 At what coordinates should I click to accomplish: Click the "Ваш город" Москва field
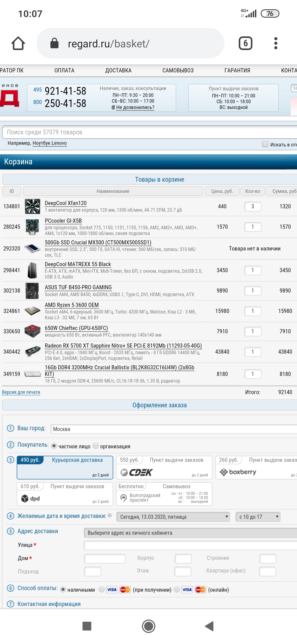point(174,429)
